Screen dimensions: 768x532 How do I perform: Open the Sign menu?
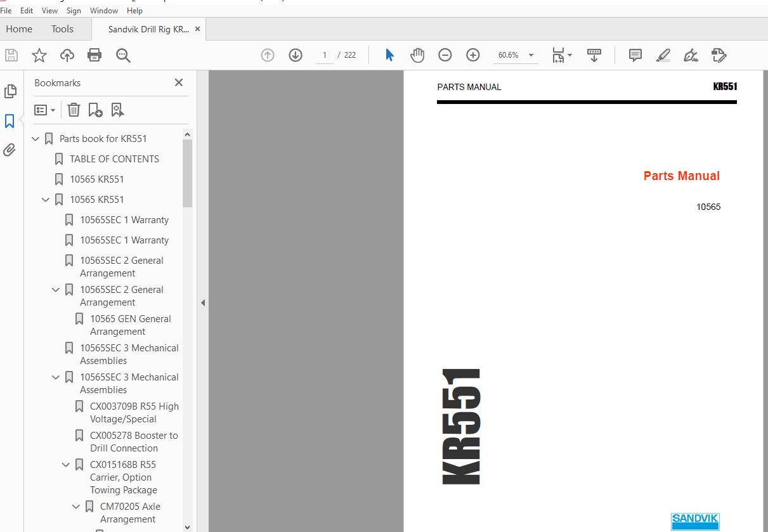pyautogui.click(x=74, y=11)
